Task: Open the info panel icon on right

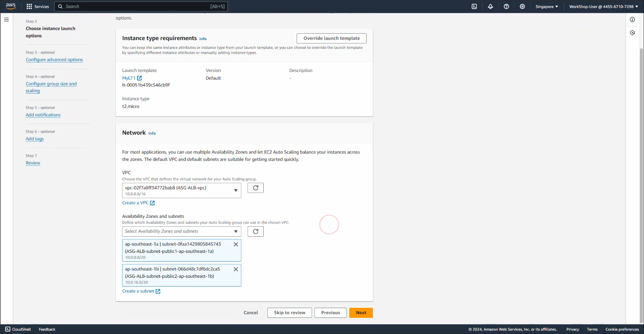Action: (x=632, y=20)
